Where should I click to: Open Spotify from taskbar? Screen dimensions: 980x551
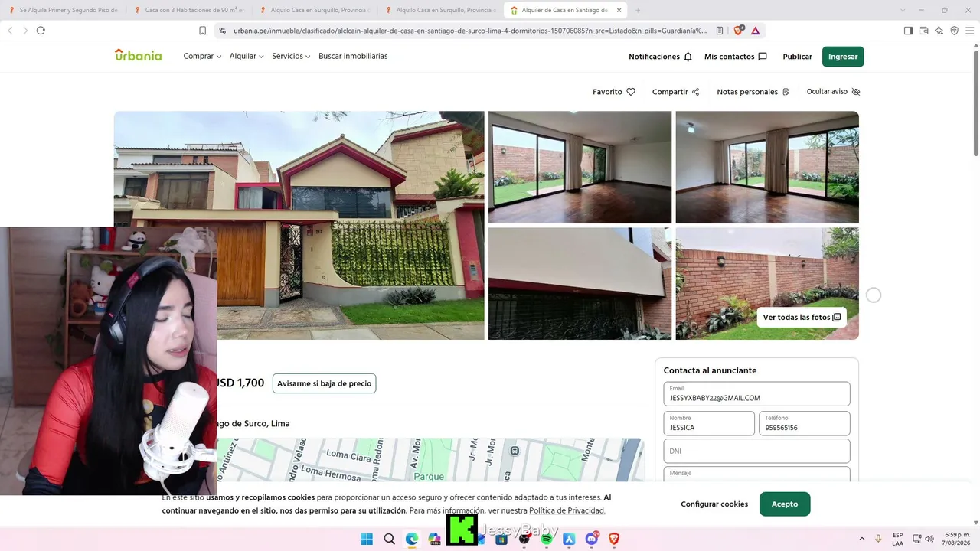coord(547,539)
